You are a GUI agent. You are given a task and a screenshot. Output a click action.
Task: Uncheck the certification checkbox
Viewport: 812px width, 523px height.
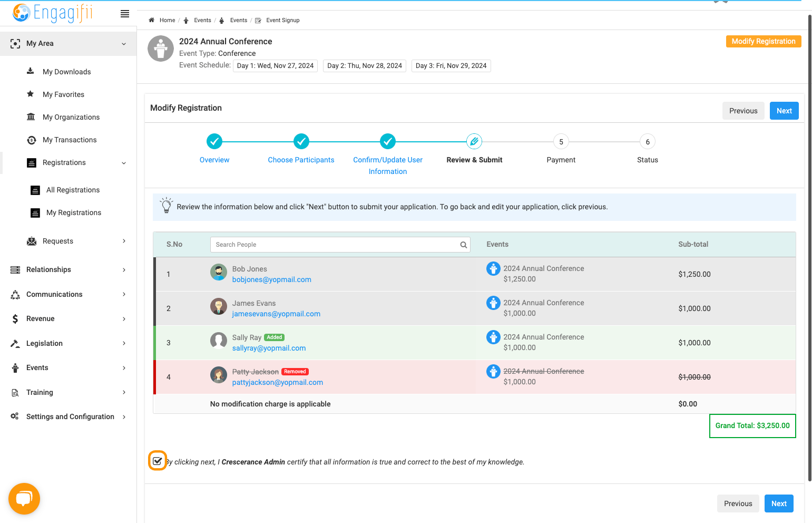click(157, 461)
